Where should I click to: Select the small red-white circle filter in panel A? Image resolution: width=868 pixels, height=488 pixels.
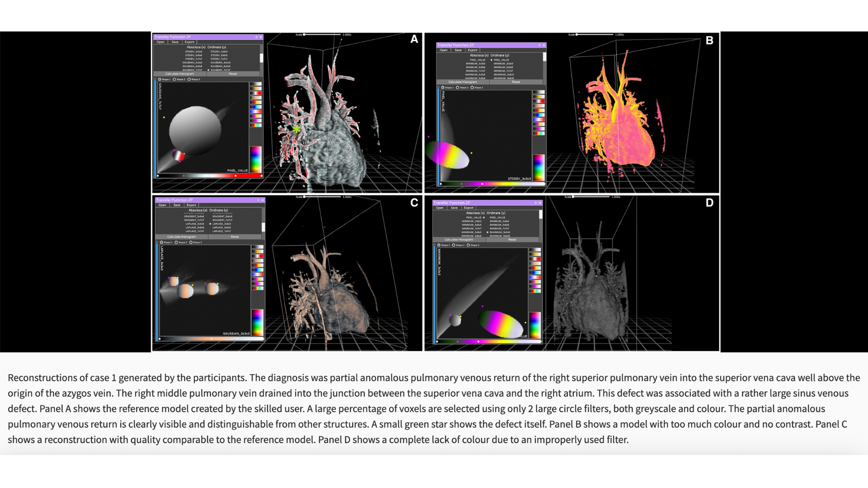179,156
